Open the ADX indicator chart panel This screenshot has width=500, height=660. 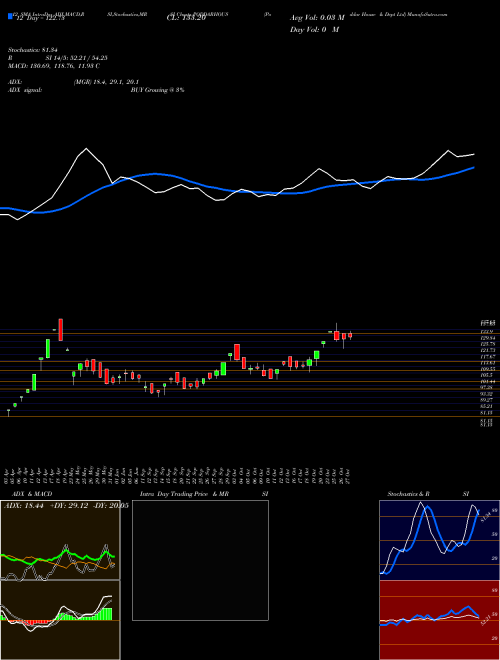pyautogui.click(x=60, y=540)
